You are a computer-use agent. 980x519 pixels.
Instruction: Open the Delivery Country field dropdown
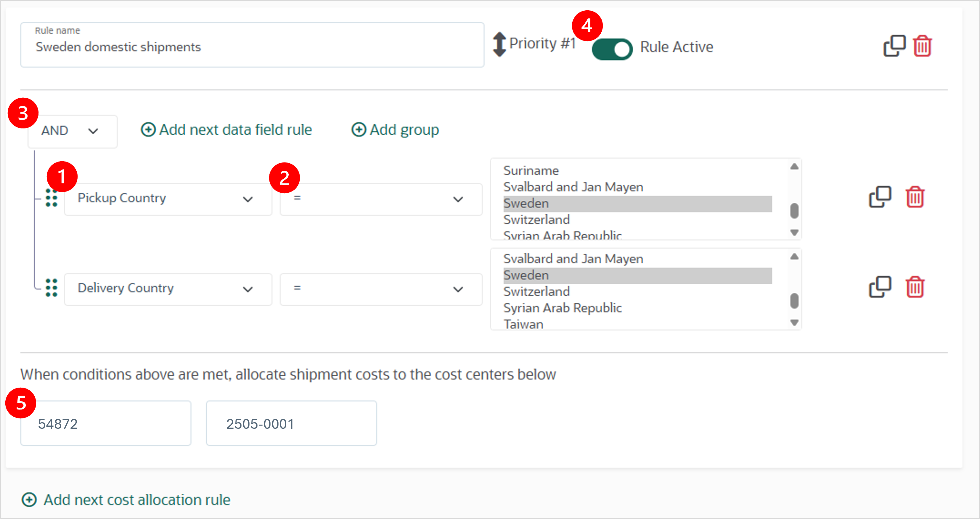(x=168, y=289)
